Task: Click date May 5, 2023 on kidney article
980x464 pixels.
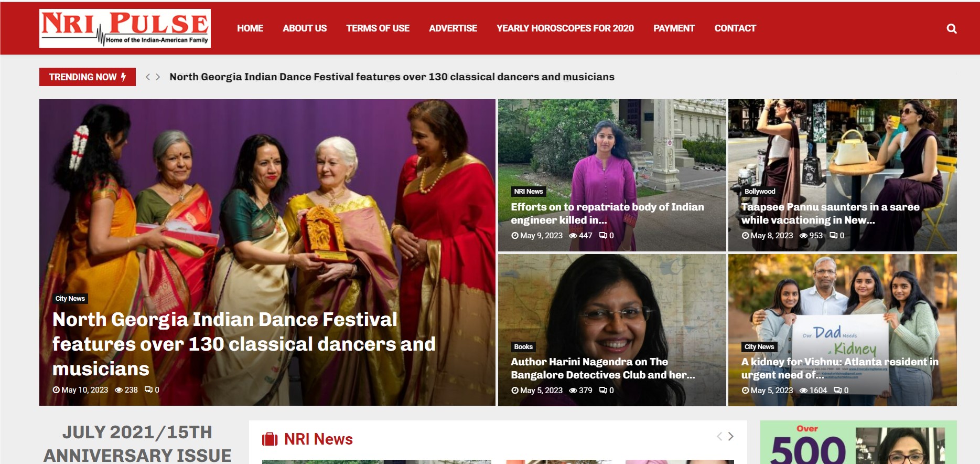Action: pos(772,391)
